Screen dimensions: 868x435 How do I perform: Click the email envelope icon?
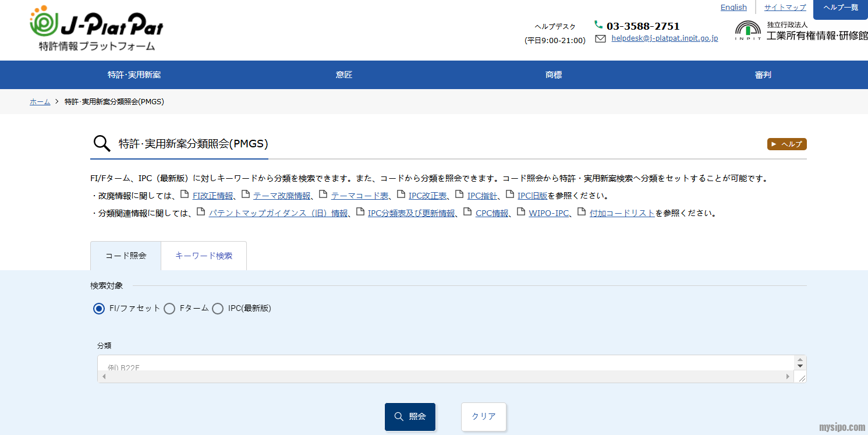pyautogui.click(x=600, y=38)
